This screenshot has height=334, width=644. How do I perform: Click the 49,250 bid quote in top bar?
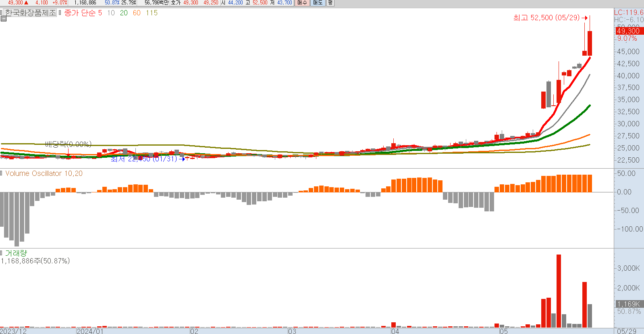(x=211, y=3)
